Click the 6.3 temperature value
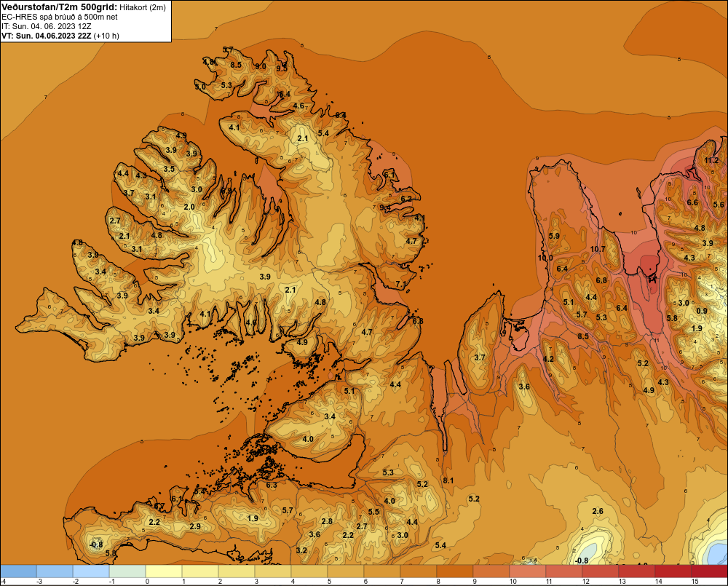728x586 pixels. (271, 486)
